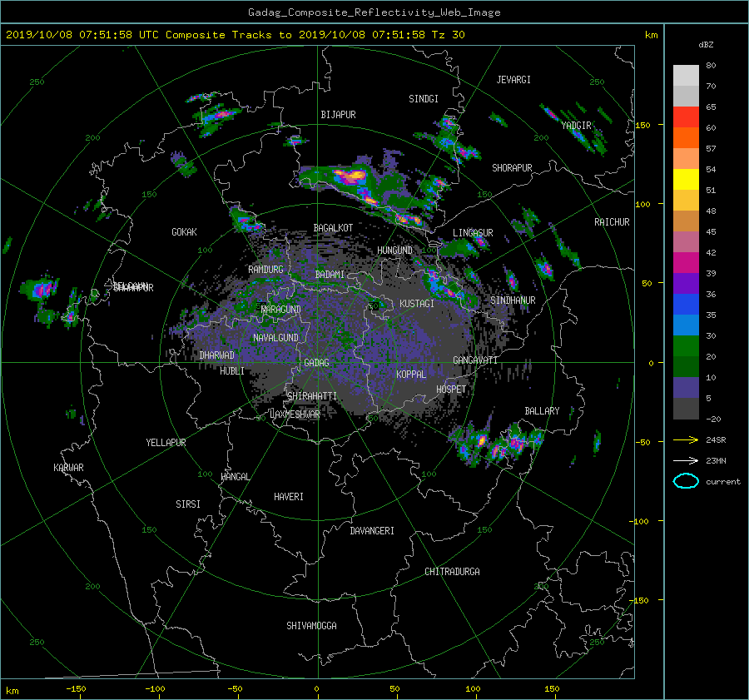Click the CHITRADURGA city label
The width and height of the screenshot is (749, 700).
click(x=452, y=572)
